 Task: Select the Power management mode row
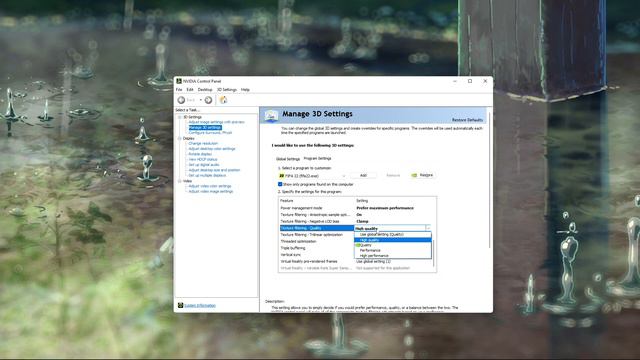pos(356,208)
